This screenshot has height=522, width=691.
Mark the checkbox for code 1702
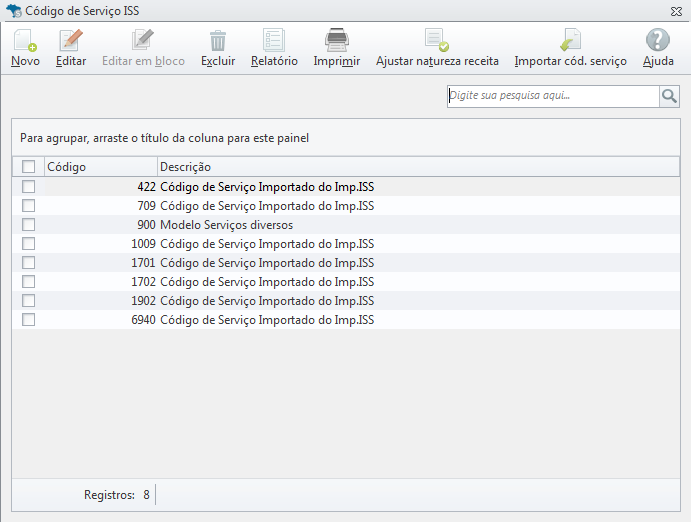(x=29, y=281)
